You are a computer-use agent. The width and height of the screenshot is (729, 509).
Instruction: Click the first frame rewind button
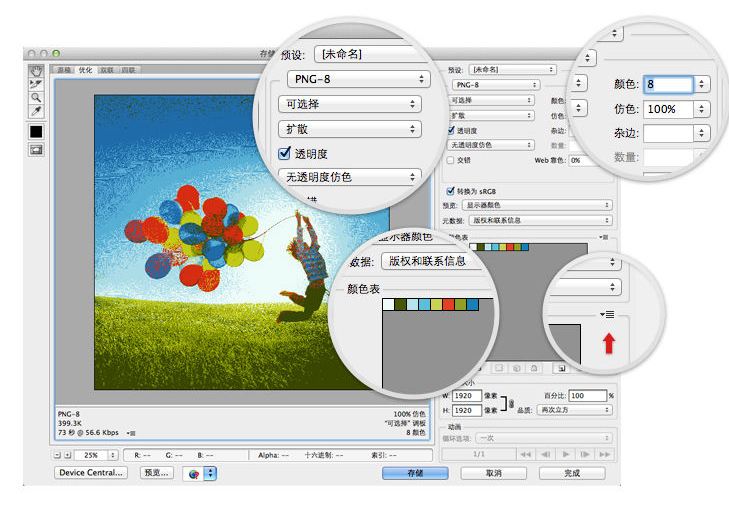click(525, 454)
